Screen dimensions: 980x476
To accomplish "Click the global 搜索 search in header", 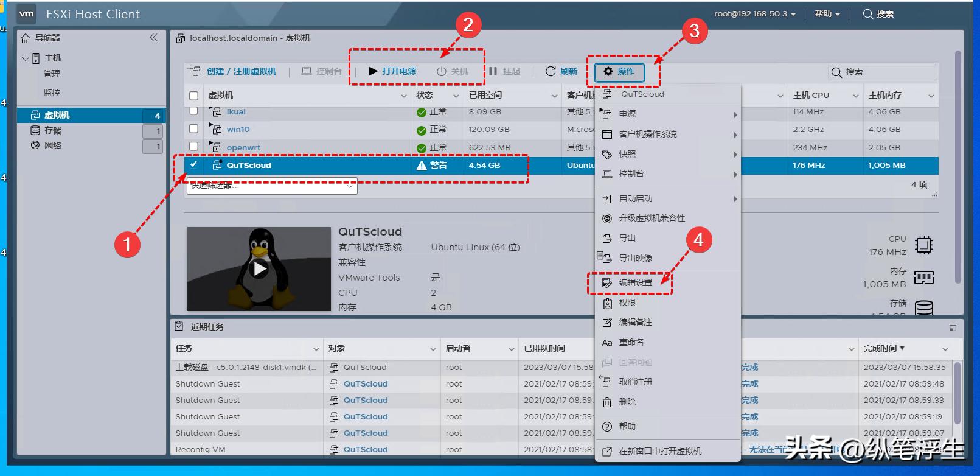I will point(878,14).
